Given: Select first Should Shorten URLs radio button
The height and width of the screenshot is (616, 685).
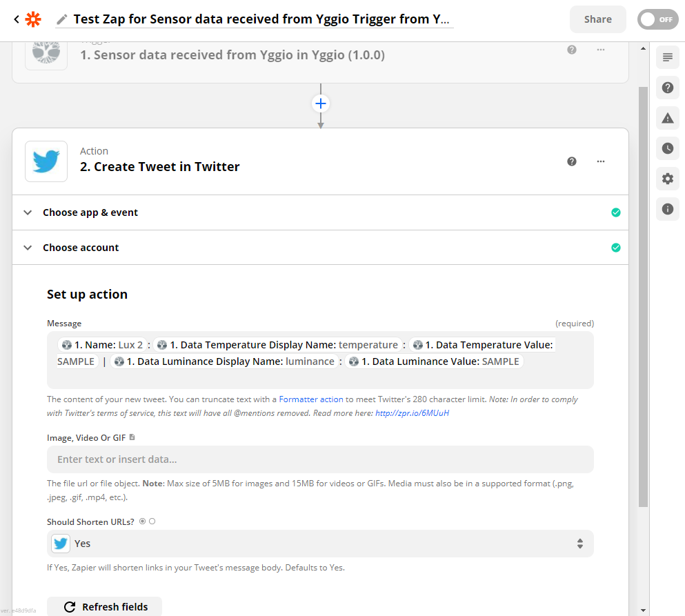Looking at the screenshot, I should (x=142, y=521).
